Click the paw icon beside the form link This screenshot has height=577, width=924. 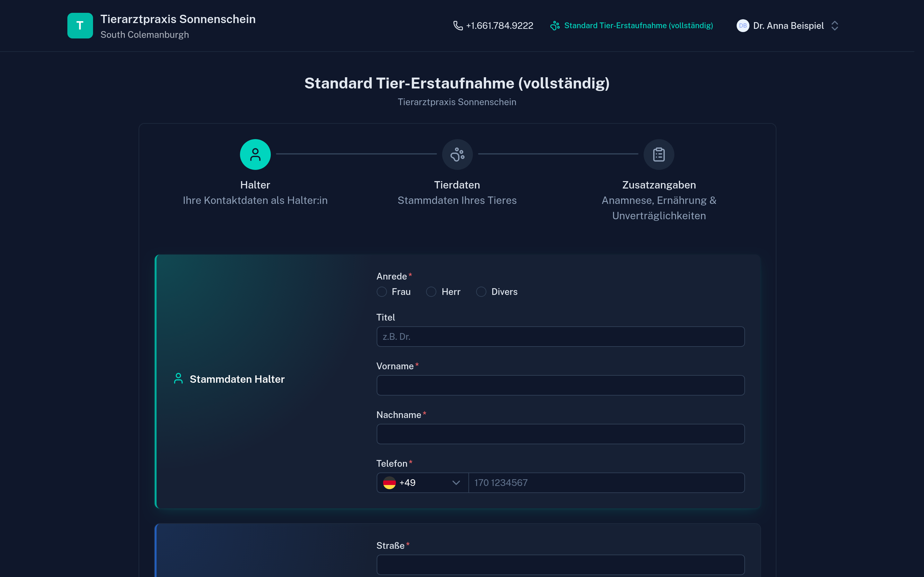(555, 26)
